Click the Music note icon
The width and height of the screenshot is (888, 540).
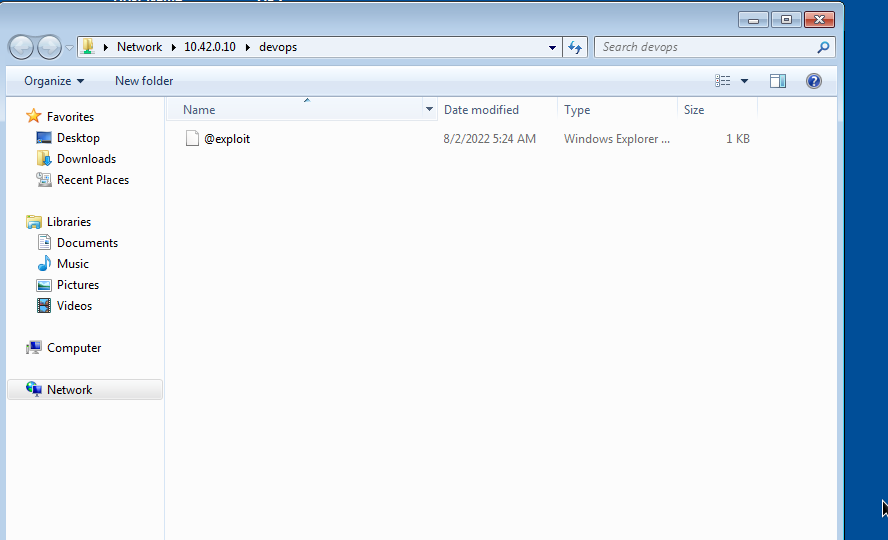pos(44,263)
